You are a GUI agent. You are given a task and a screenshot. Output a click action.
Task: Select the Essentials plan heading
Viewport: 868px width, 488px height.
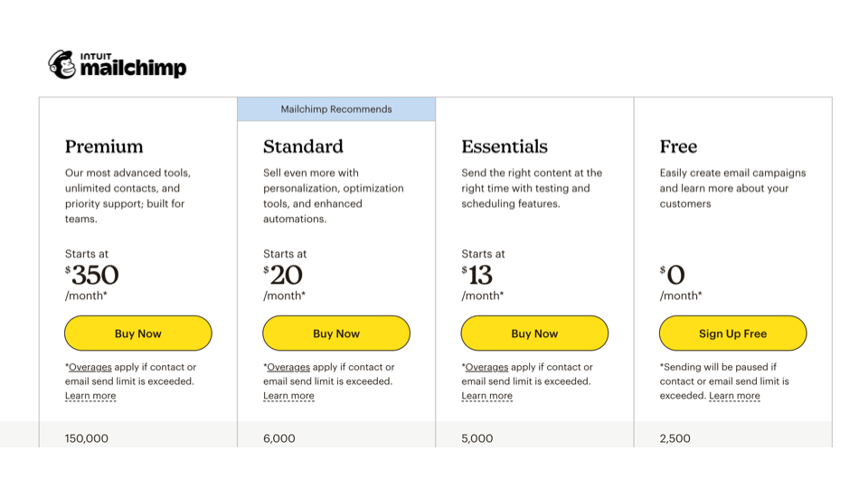(x=505, y=146)
